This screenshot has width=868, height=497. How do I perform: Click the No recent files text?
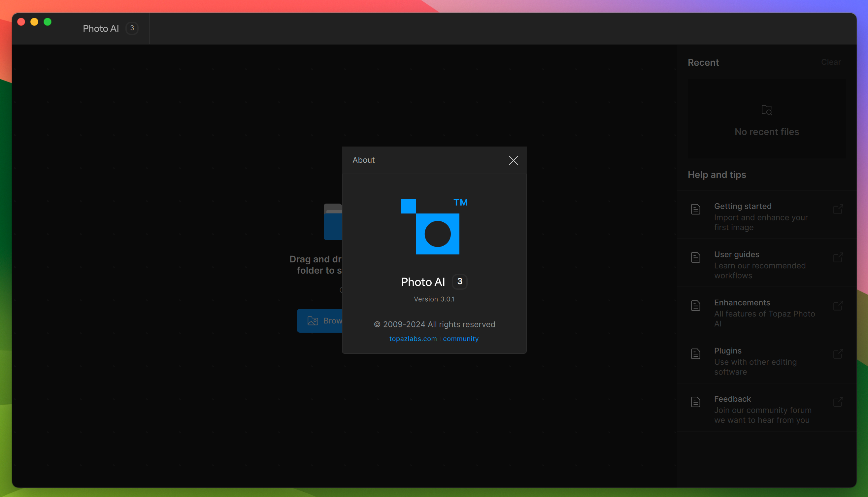click(767, 132)
